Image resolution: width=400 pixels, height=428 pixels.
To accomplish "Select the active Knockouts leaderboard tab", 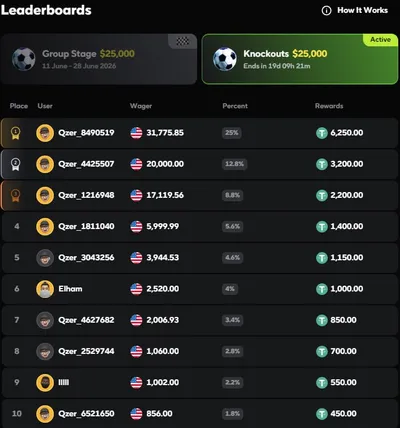I will pos(300,59).
